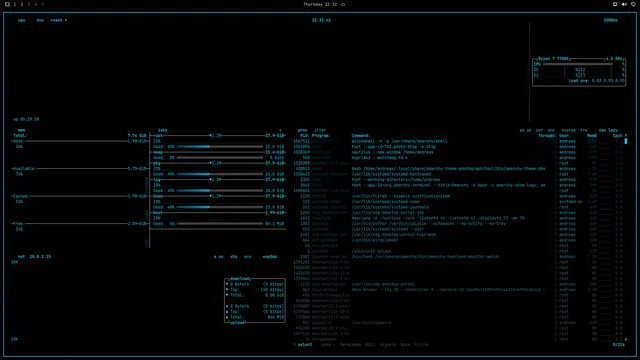Toggle the net 'auto' scaling option
The width and height of the screenshot is (640, 360).
(233, 257)
